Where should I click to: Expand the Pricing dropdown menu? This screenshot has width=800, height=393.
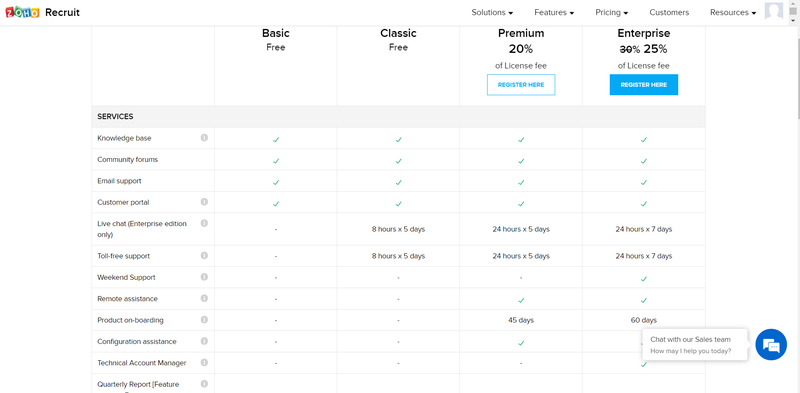[611, 12]
